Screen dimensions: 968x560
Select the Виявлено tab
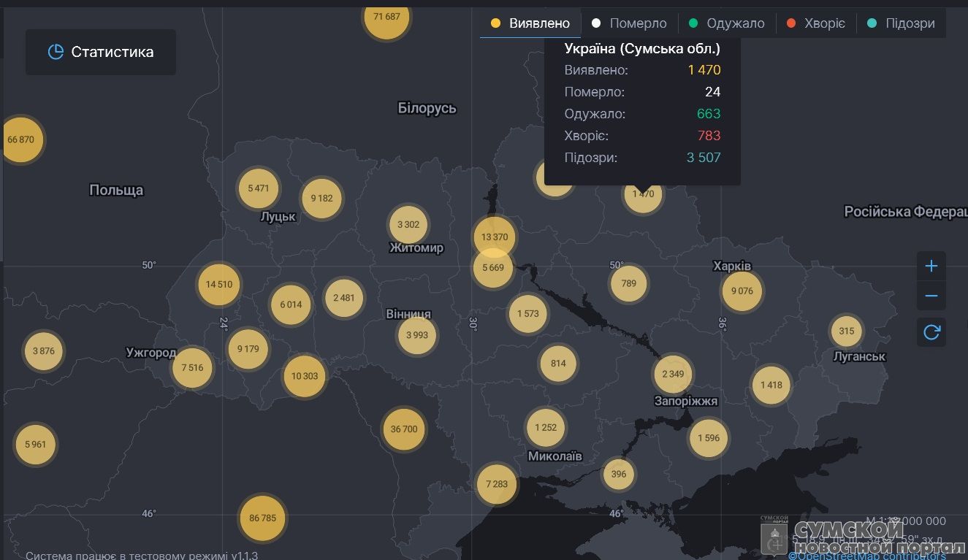pos(530,23)
